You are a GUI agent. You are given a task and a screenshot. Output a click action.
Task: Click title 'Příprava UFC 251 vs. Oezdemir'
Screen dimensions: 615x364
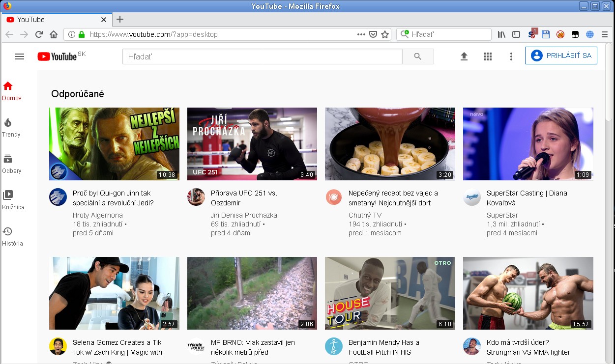(x=244, y=198)
